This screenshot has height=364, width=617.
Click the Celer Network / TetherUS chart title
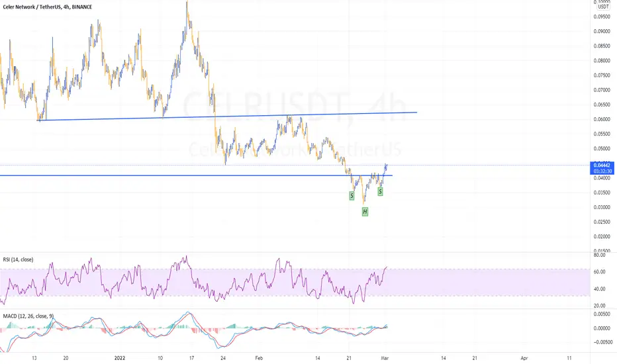click(47, 7)
